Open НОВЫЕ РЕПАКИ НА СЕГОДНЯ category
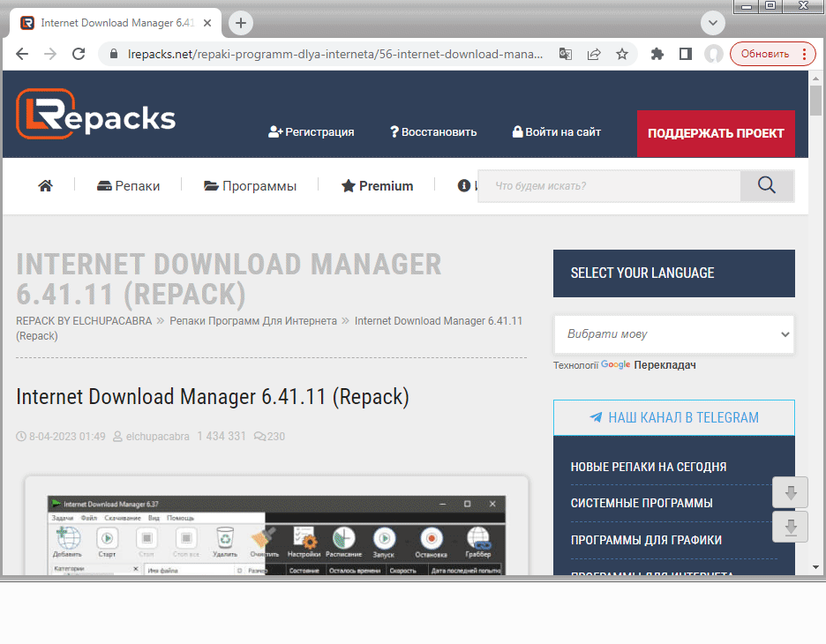Screen dimensions: 826x644 [x=649, y=467]
